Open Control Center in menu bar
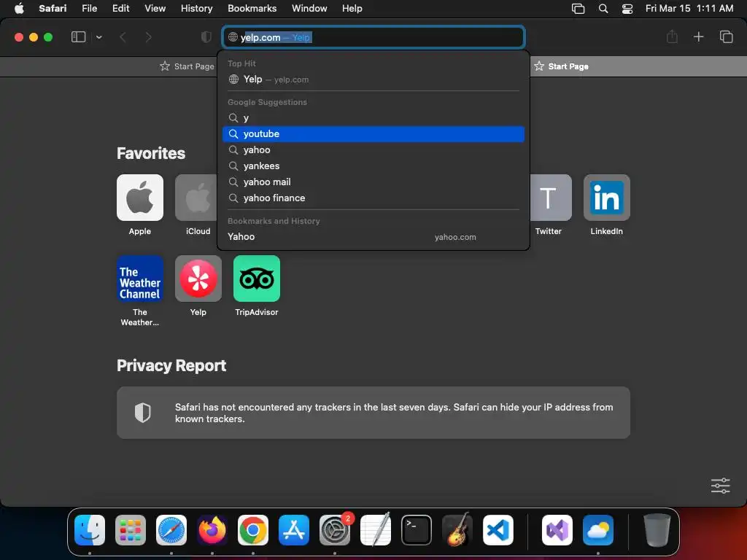 coord(627,9)
